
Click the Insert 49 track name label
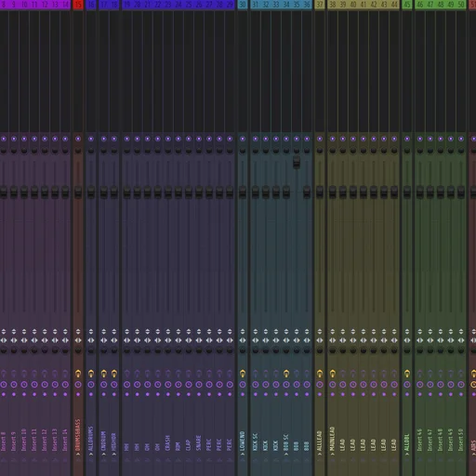click(x=451, y=440)
